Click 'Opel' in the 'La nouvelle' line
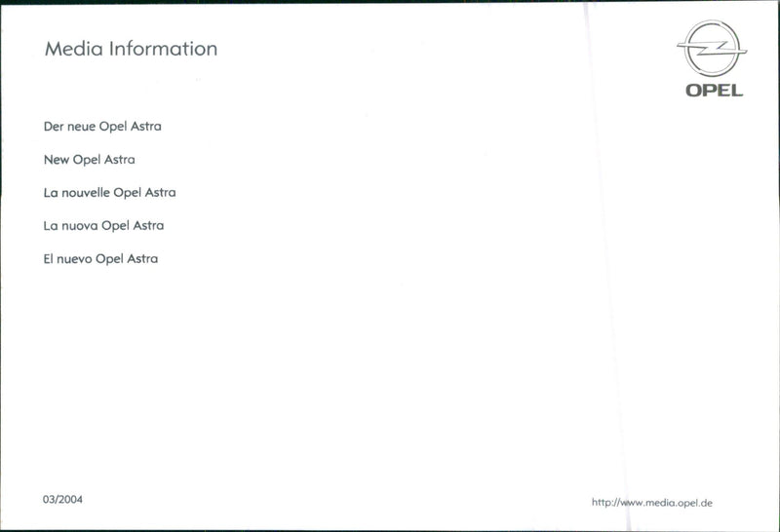 point(128,193)
